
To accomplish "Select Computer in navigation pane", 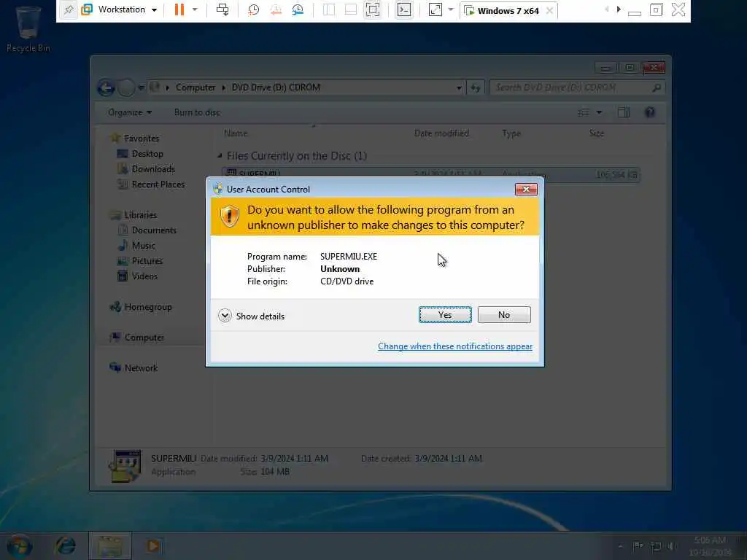I will (144, 338).
